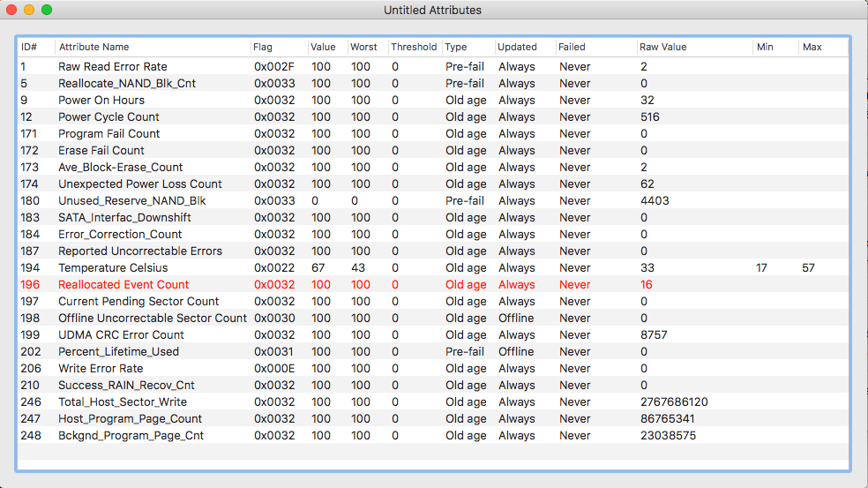This screenshot has width=868, height=488.
Task: Click raw value 516
Action: pyautogui.click(x=650, y=116)
